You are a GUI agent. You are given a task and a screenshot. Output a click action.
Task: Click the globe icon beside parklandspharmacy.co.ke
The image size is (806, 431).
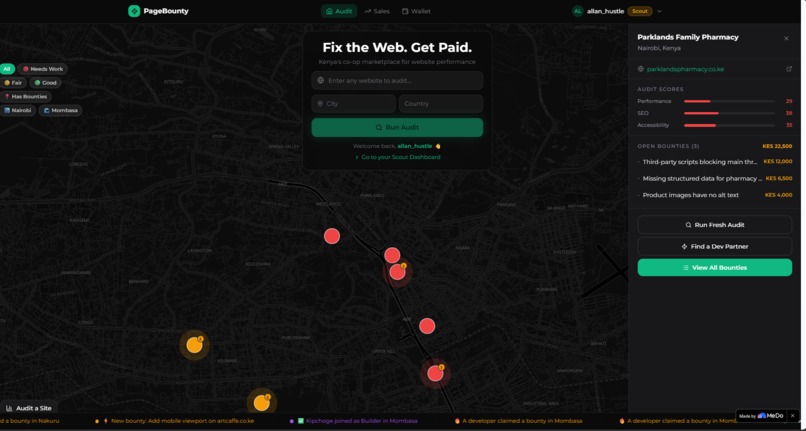[640, 69]
